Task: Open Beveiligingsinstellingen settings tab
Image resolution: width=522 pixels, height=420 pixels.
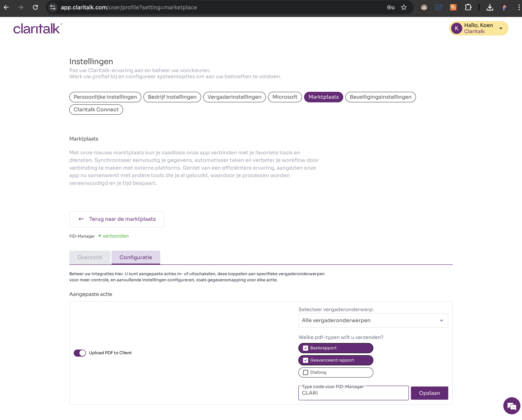Action: coord(380,97)
